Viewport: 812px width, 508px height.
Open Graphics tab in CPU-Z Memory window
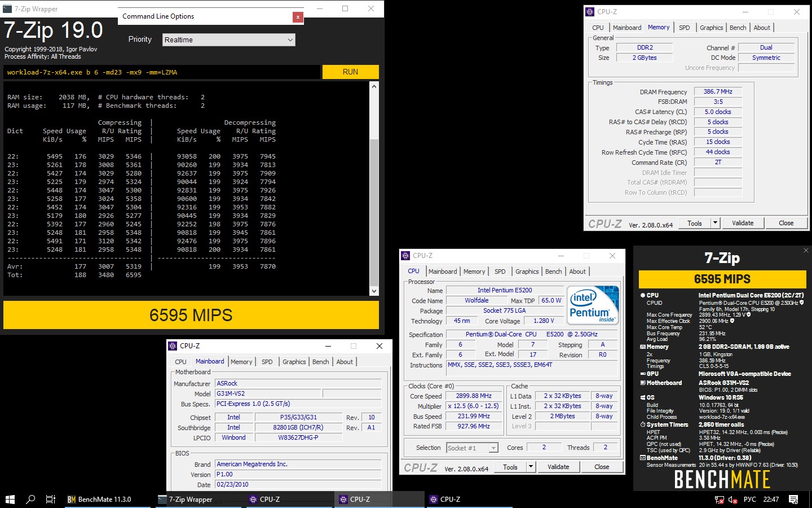coord(711,28)
